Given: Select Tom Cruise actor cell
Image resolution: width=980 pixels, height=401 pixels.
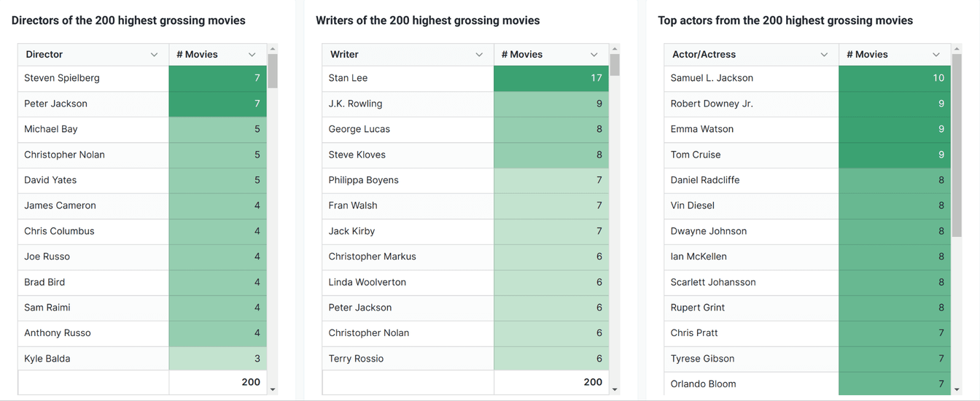Looking at the screenshot, I should (x=752, y=155).
